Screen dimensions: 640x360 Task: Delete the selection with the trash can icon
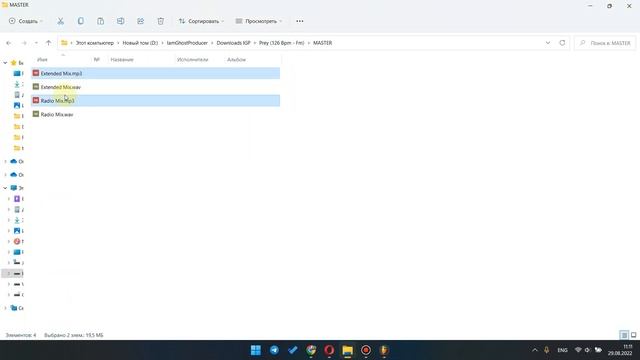[160, 21]
